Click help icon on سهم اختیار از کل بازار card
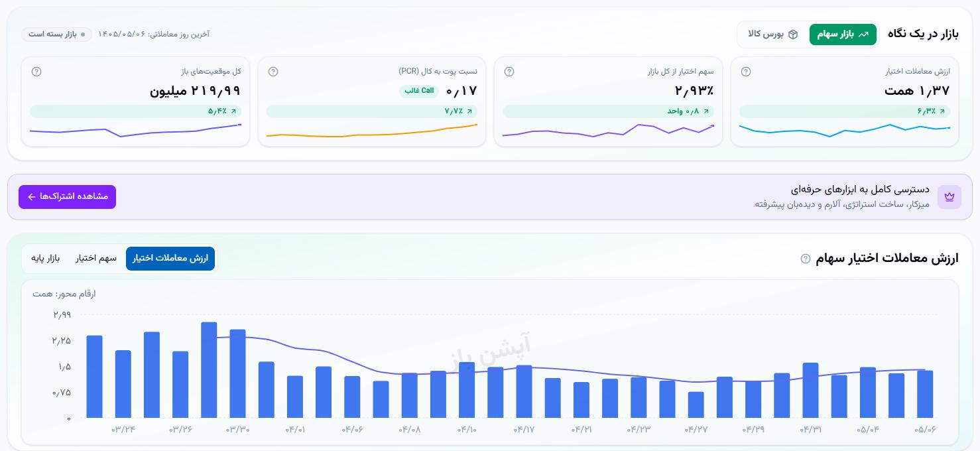The image size is (980, 451). (509, 72)
